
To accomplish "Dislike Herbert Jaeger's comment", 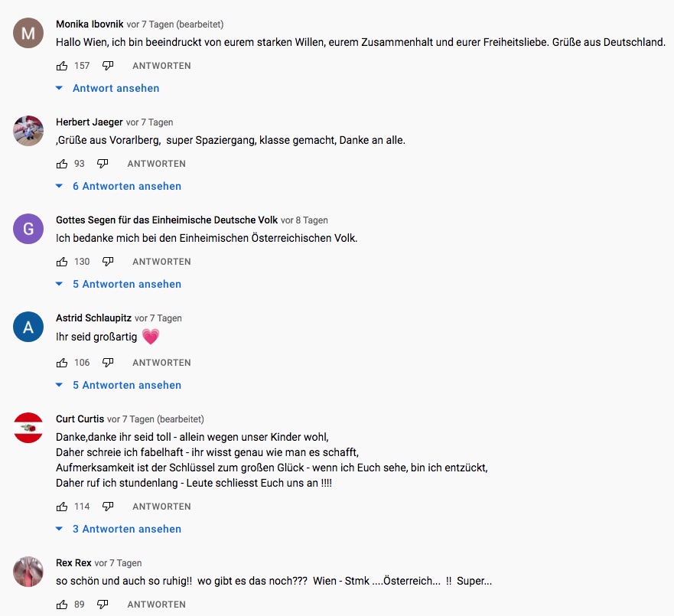I will click(103, 164).
